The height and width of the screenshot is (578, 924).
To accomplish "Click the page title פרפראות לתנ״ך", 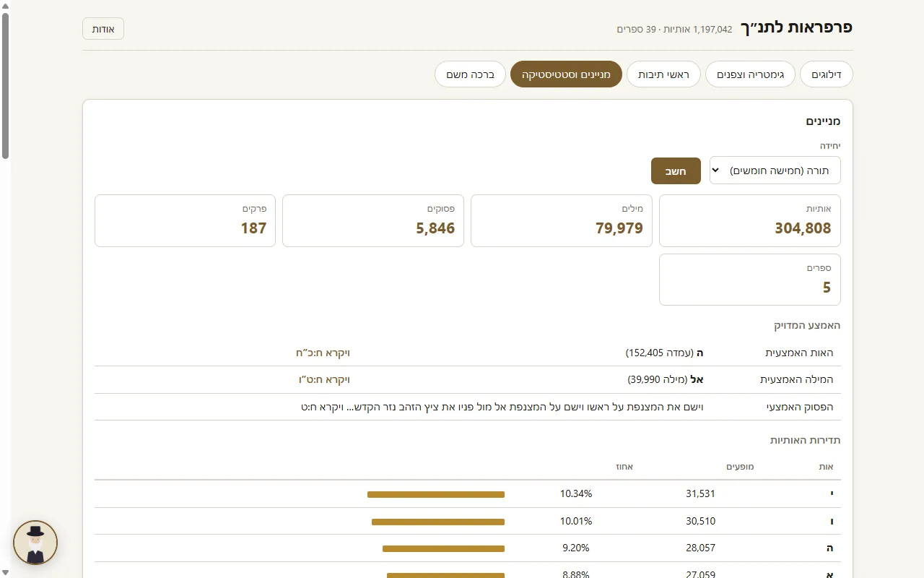I will [797, 27].
